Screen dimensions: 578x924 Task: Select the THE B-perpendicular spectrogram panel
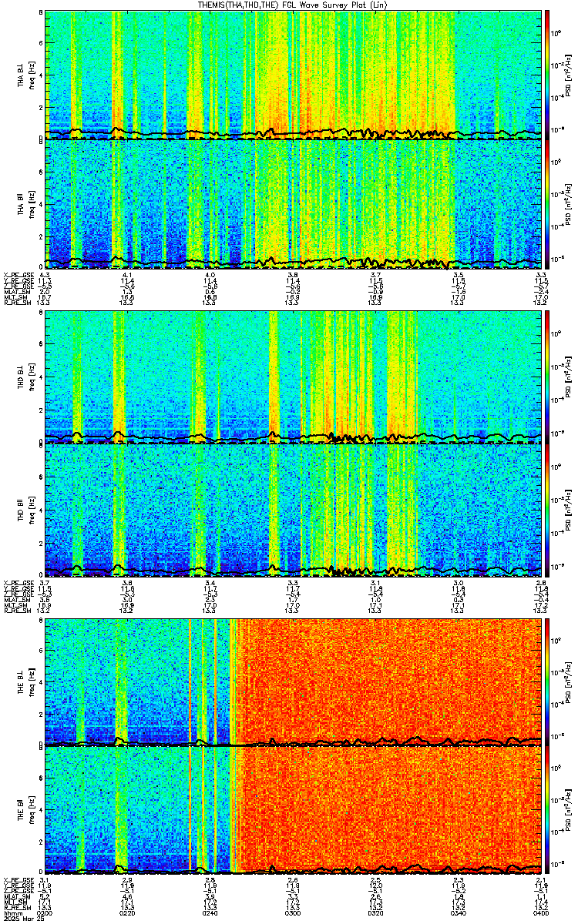point(294,681)
